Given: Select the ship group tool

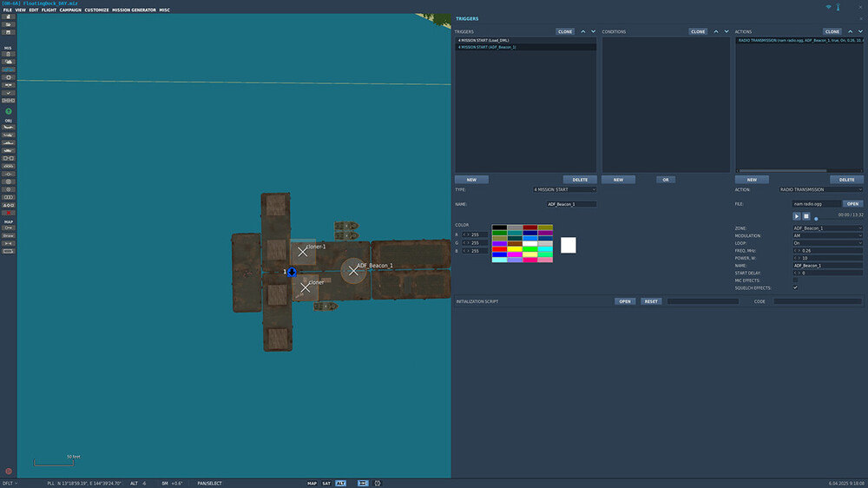Looking at the screenshot, I should click(x=9, y=143).
